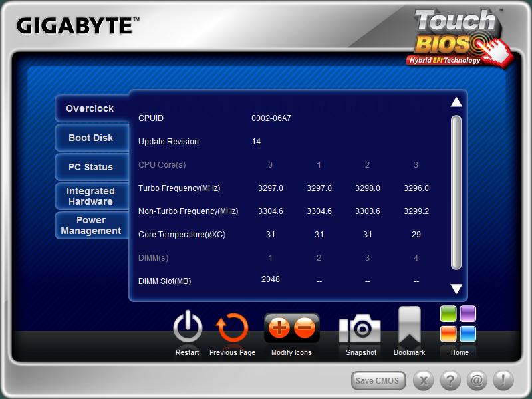Image resolution: width=532 pixels, height=399 pixels.
Task: Click the orange Home tile
Action: (x=448, y=334)
